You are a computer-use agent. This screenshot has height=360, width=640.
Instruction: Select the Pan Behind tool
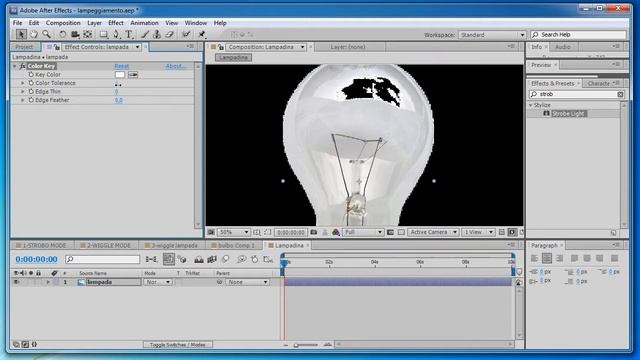(88, 35)
